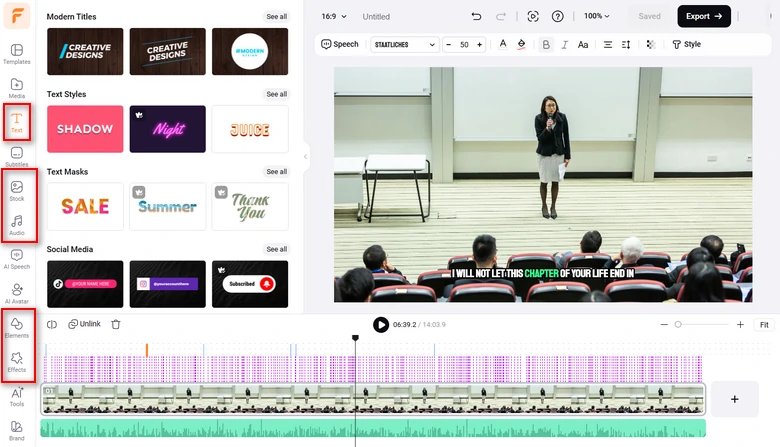Open the help question mark icon
Screen dimensions: 780x447
558,16
